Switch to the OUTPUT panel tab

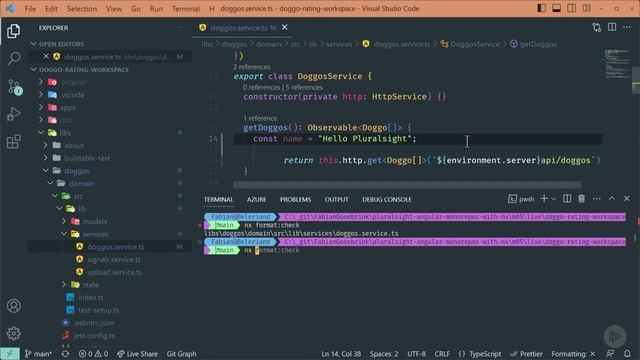point(336,199)
